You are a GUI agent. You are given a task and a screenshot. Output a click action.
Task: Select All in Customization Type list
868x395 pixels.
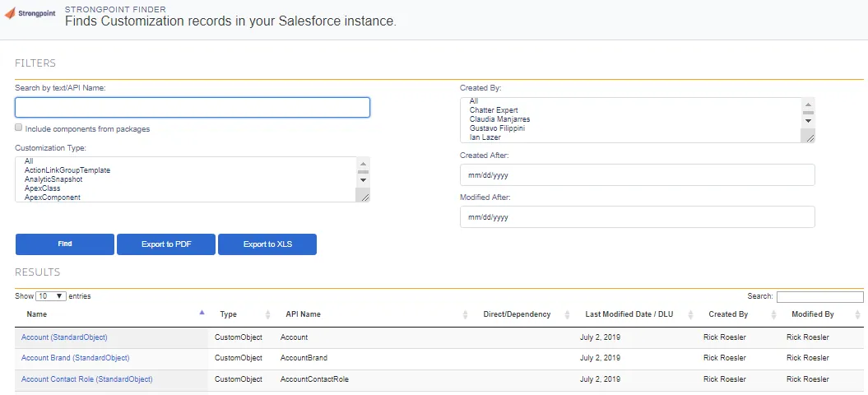point(29,161)
